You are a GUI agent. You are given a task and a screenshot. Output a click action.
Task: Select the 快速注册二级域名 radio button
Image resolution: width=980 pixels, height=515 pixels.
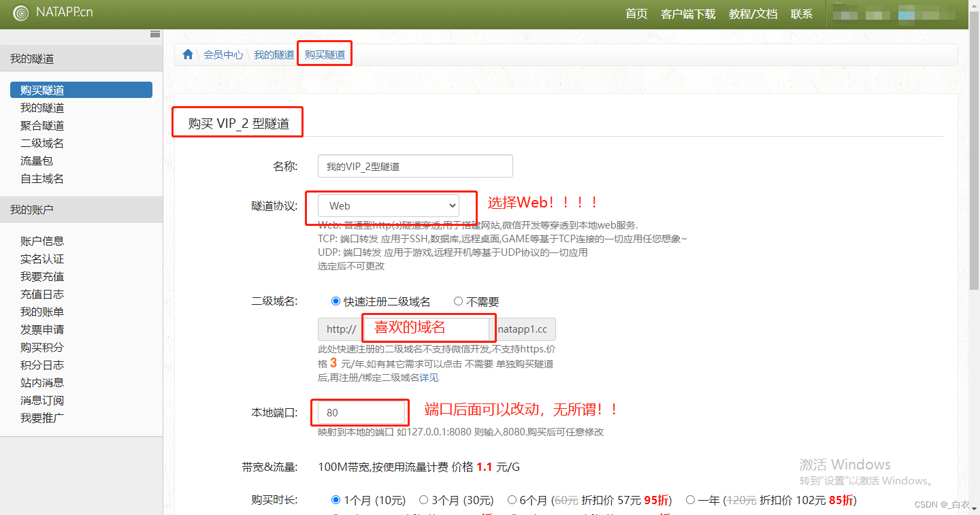[x=336, y=301]
